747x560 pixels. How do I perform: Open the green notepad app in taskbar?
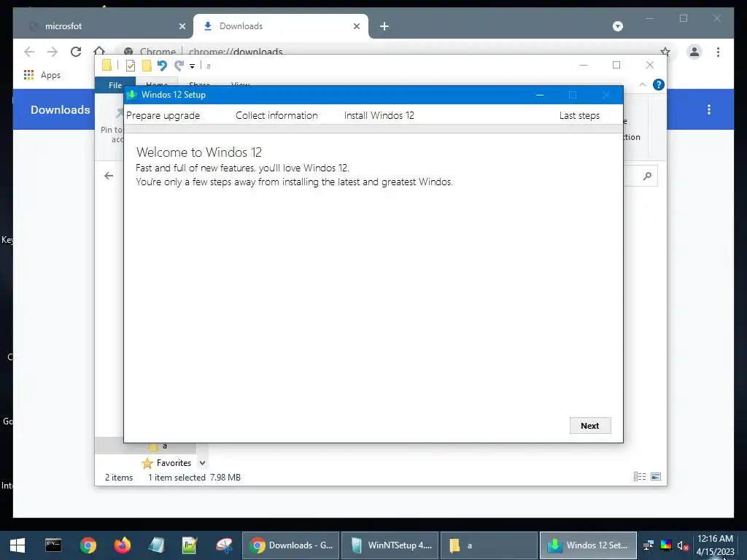click(x=190, y=545)
